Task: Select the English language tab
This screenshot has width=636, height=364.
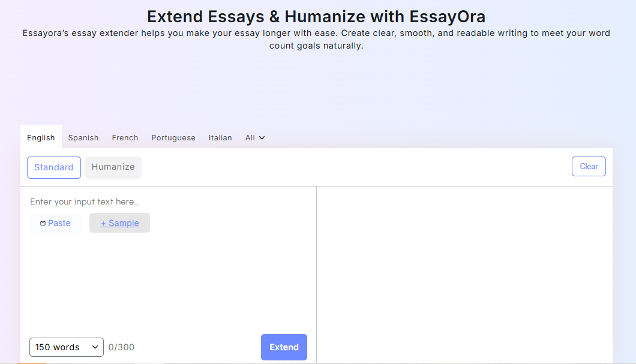Action: tap(40, 137)
